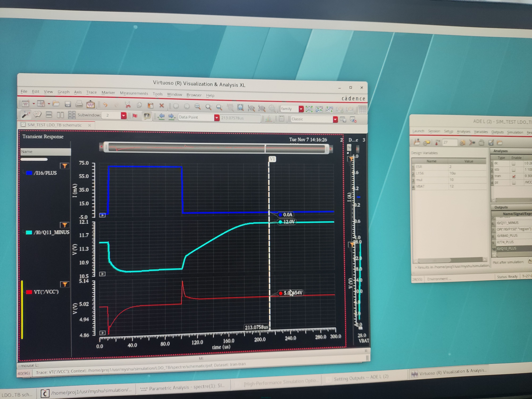The image size is (532, 399).
Task: Toggle the marker info balloon button
Action: [147, 116]
